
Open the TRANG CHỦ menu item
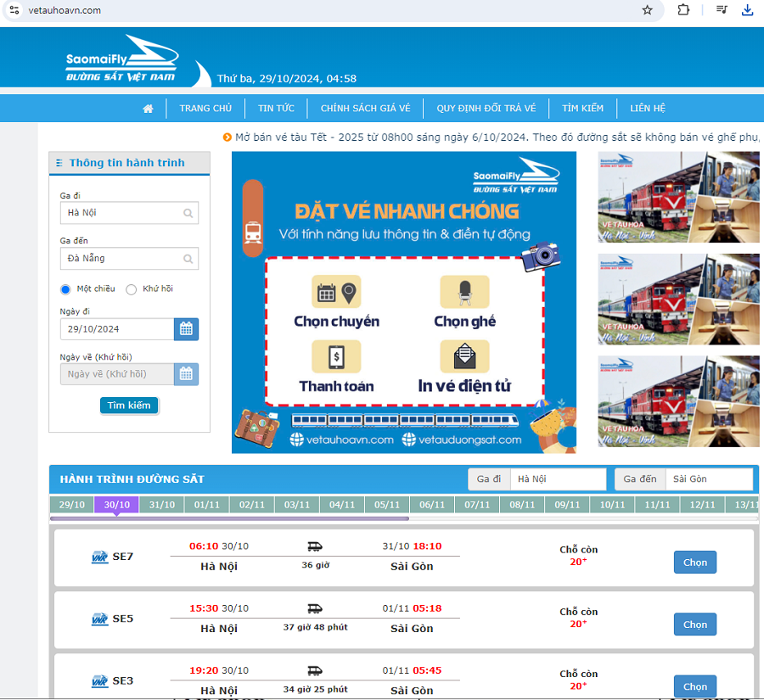click(x=205, y=108)
